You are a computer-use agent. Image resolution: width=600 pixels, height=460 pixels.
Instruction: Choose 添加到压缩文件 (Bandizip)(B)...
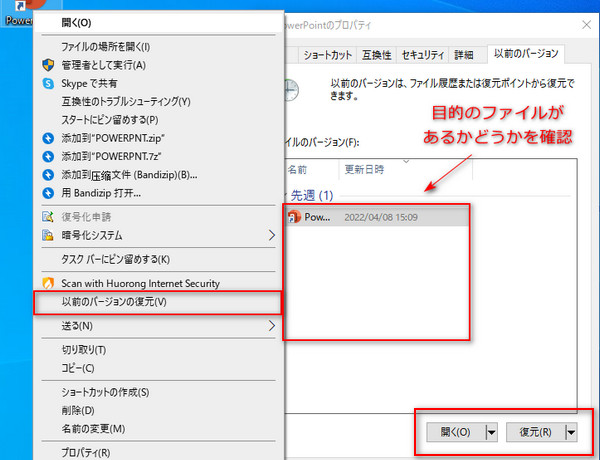[x=158, y=175]
